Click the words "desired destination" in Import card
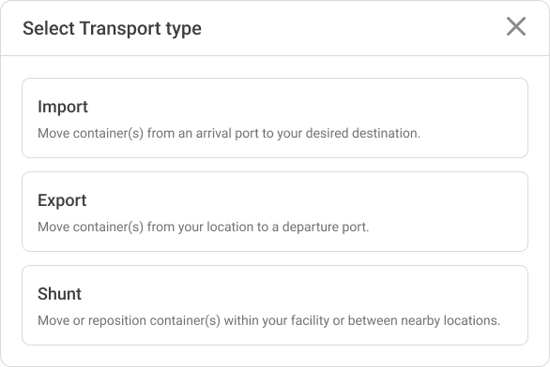The width and height of the screenshot is (550, 367). click(x=363, y=133)
